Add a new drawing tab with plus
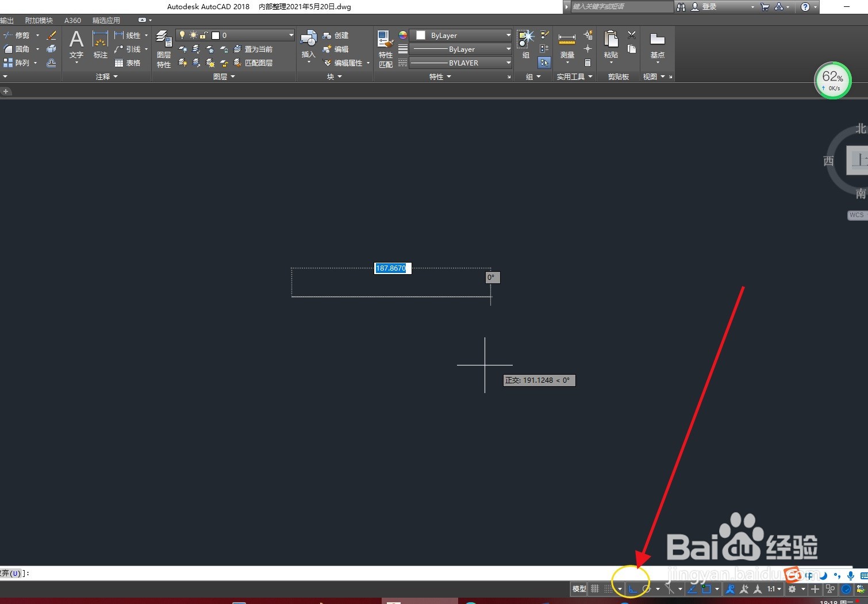Viewport: 868px width, 604px height. [x=5, y=91]
